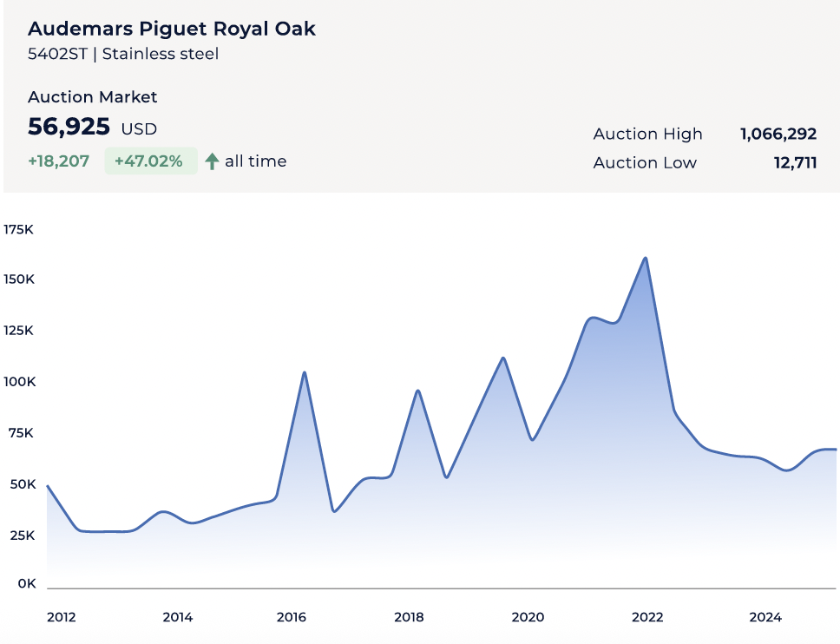Click the Auction Low label
The image size is (840, 644).
coord(645,162)
